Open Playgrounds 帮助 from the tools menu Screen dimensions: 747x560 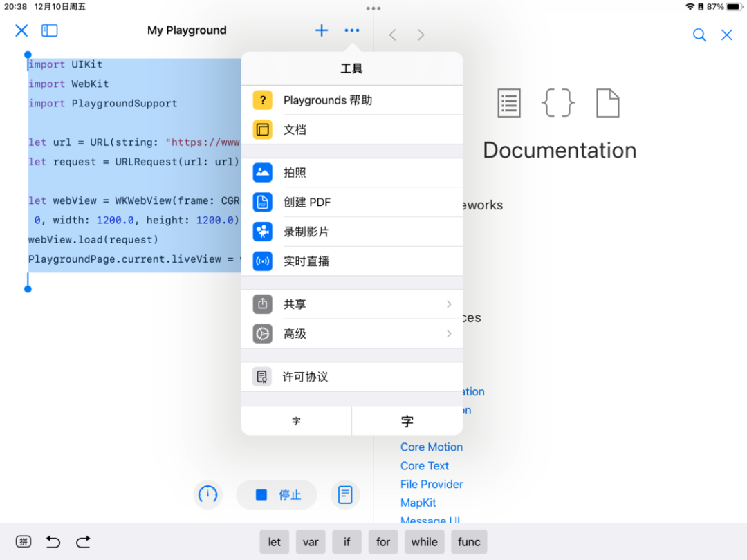click(x=351, y=100)
